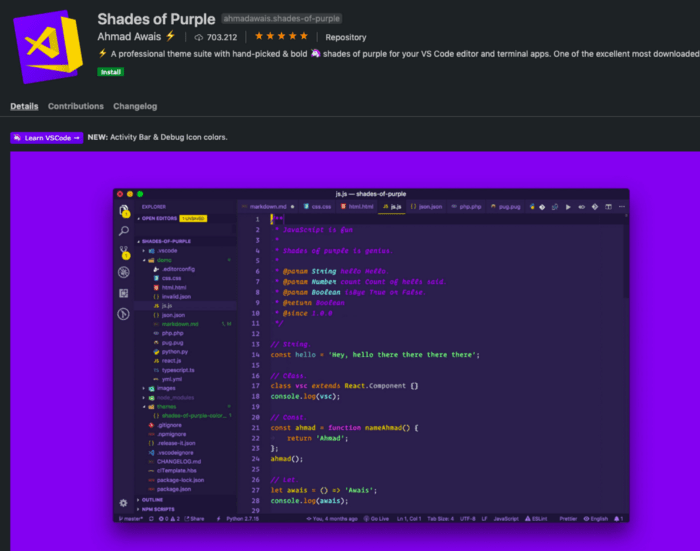The height and width of the screenshot is (551, 700).
Task: Collapse the demo folder in preview
Action: [x=185, y=260]
